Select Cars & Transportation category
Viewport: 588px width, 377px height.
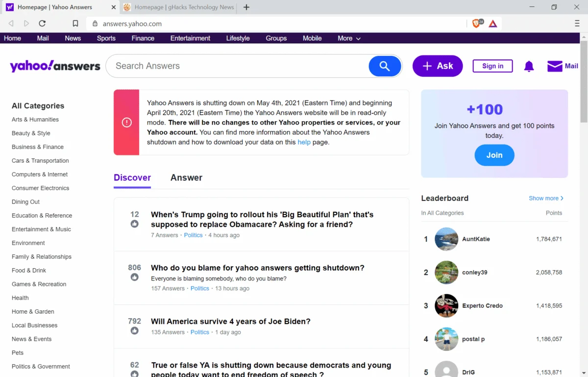point(40,161)
